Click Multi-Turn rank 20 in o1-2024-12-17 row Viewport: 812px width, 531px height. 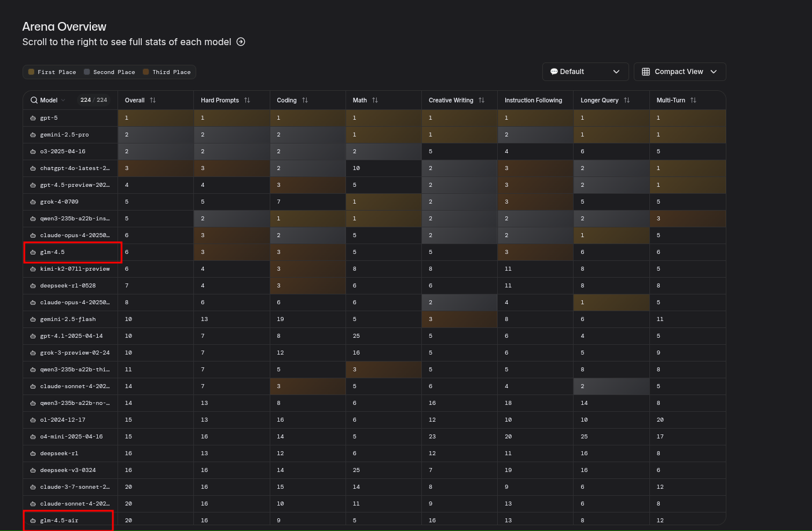pos(660,420)
